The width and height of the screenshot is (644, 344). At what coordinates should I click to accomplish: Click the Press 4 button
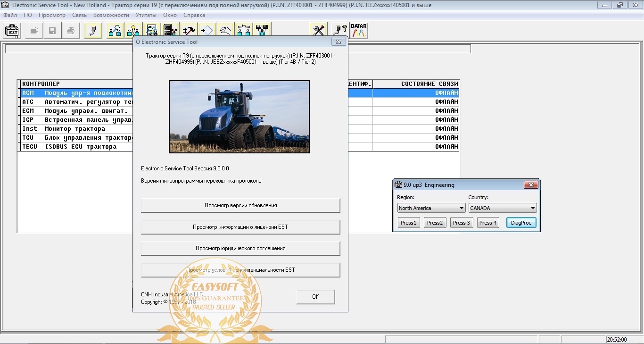(x=488, y=223)
